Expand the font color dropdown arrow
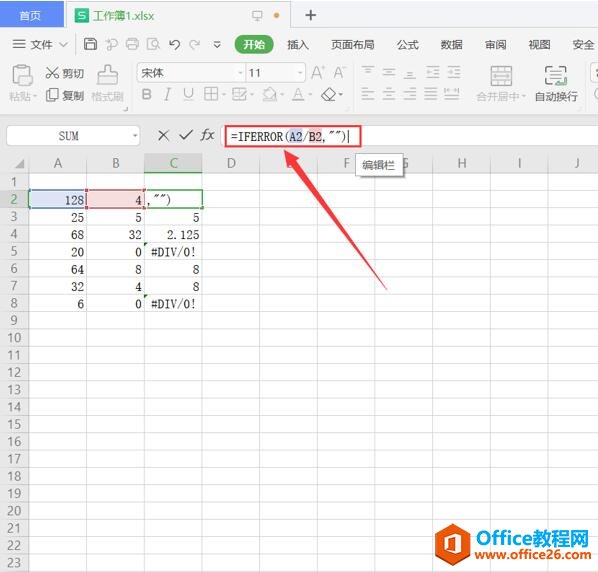Viewport: 598px width, 572px height. tap(310, 94)
